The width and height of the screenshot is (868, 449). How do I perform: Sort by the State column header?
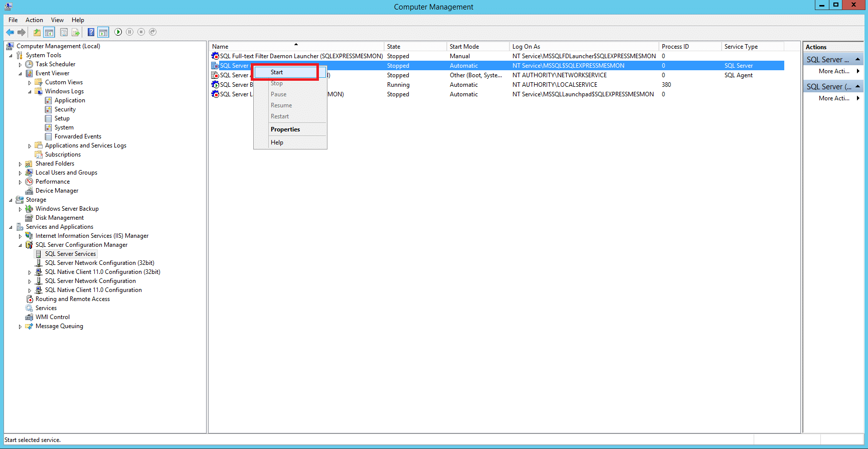[x=415, y=47]
